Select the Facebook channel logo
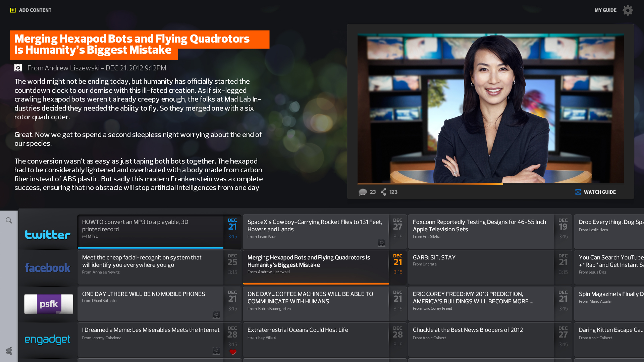This screenshot has width=644, height=362. pos(48,267)
